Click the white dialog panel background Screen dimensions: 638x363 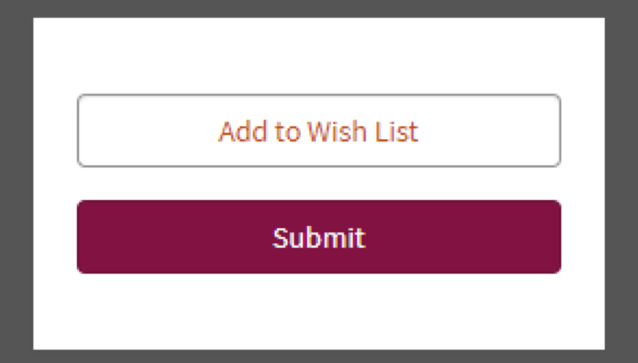coord(319,55)
